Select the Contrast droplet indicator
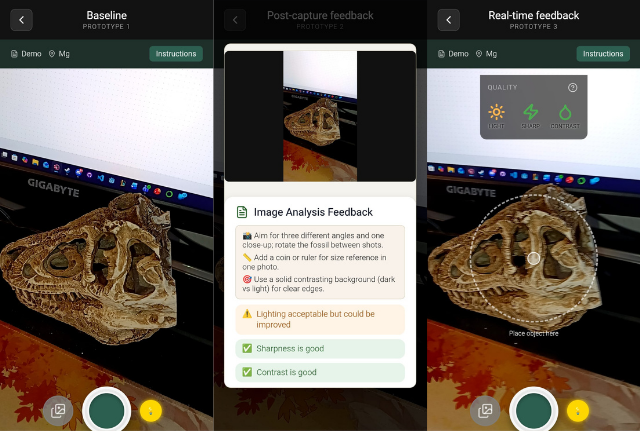Viewport: 640px width, 431px height. (x=565, y=115)
